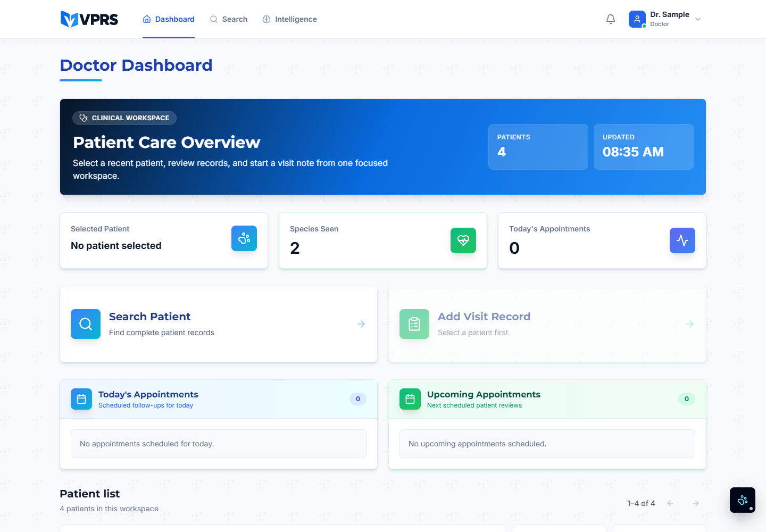
Task: Go to the Intelligence tab
Action: pos(290,19)
